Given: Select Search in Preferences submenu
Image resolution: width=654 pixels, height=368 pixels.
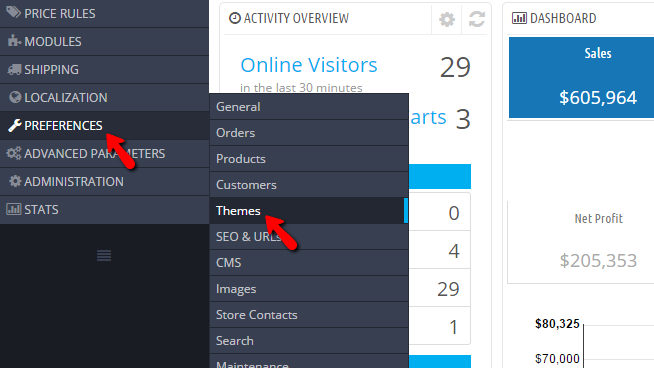Looking at the screenshot, I should click(309, 340).
